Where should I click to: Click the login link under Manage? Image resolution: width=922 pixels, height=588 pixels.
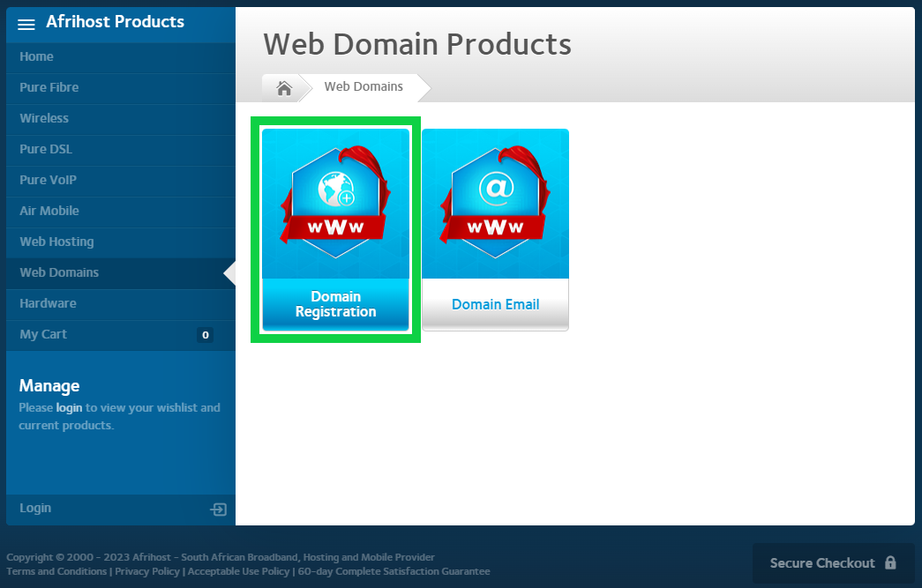(x=69, y=408)
